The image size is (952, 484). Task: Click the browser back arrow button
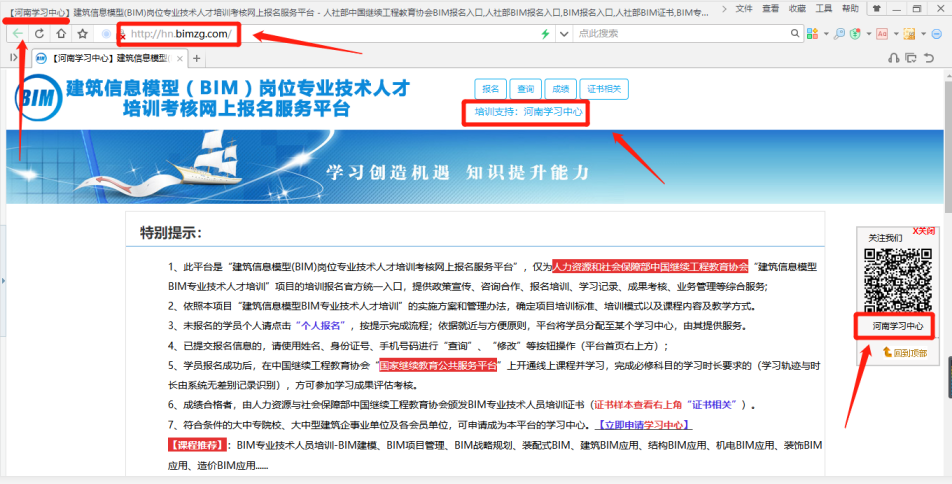click(19, 34)
